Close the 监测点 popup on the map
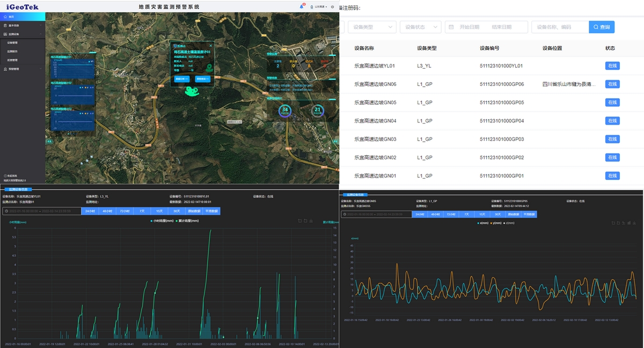 click(x=210, y=46)
